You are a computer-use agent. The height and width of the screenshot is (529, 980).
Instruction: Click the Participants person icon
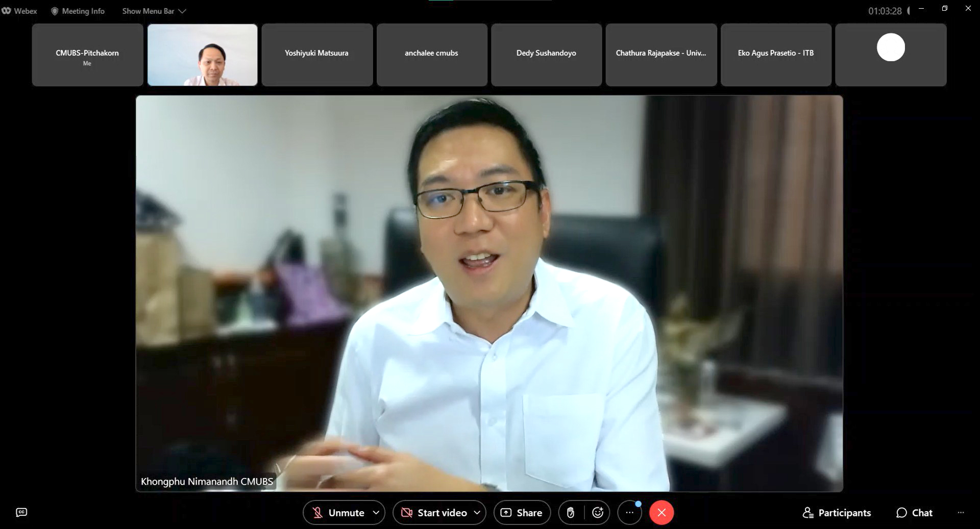pyautogui.click(x=808, y=513)
